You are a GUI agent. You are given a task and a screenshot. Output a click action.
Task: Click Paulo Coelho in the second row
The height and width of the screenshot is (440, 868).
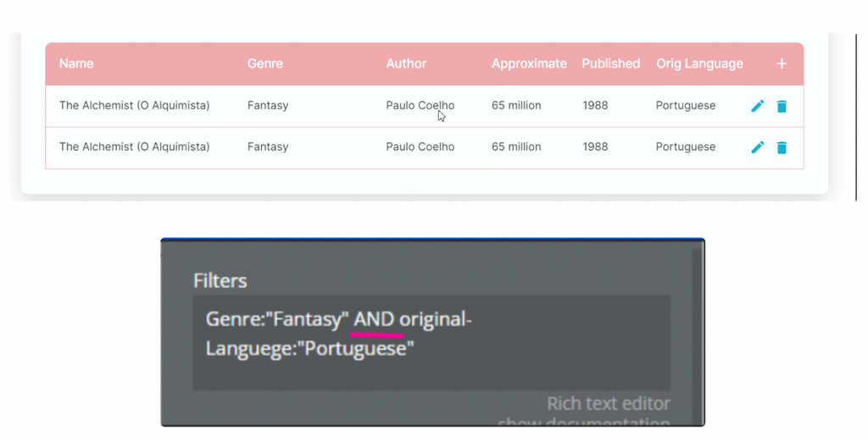click(420, 148)
